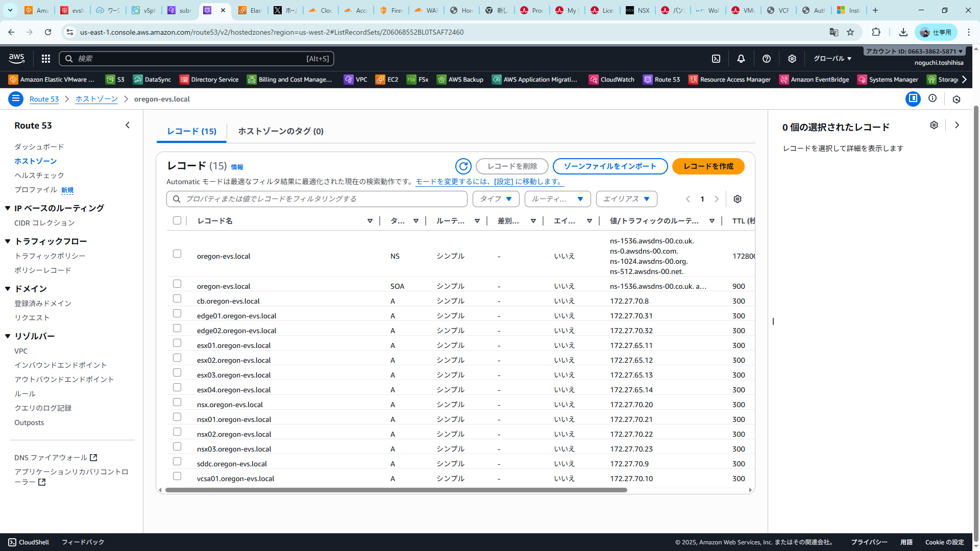Image resolution: width=980 pixels, height=551 pixels.
Task: Toggle the hamburger navigation menu icon
Action: coord(16,99)
